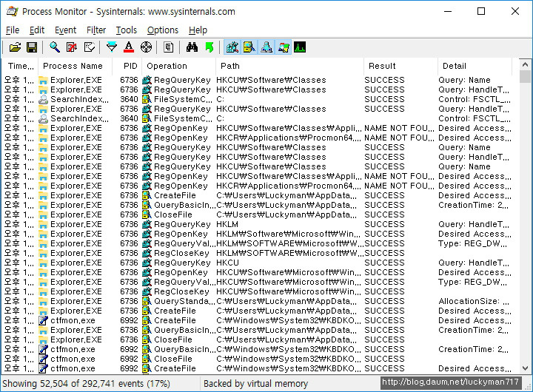Open the Edit menu
Viewport: 533px width, 392px height.
37,30
